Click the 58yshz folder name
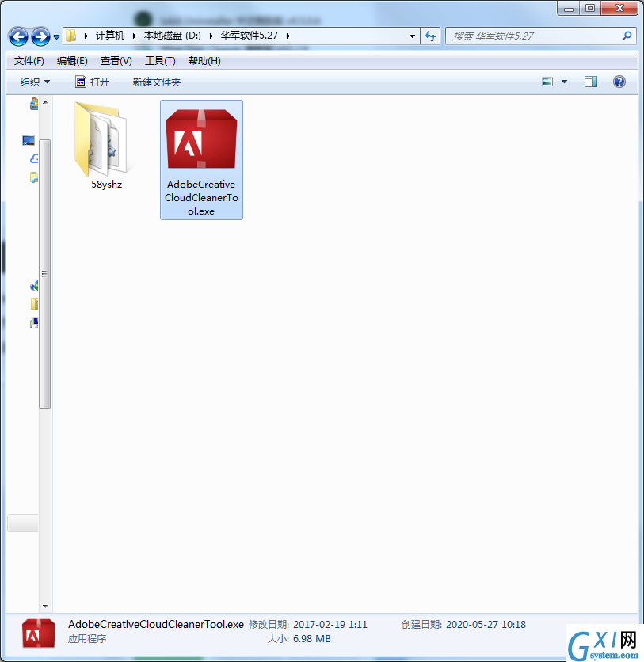644x662 pixels. tap(107, 185)
